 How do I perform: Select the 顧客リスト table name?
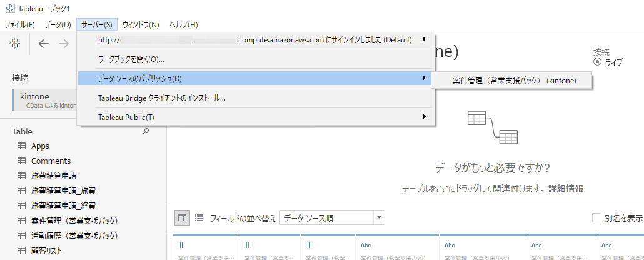pyautogui.click(x=46, y=251)
